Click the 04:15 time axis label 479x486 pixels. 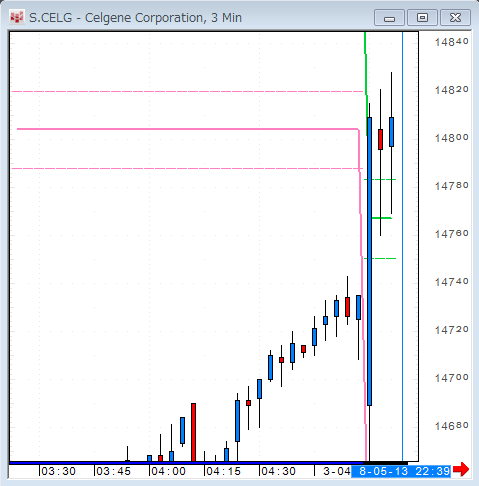223,471
